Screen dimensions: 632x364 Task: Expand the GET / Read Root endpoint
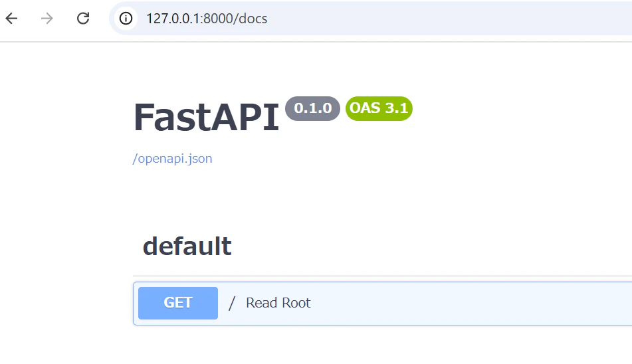tap(383, 303)
